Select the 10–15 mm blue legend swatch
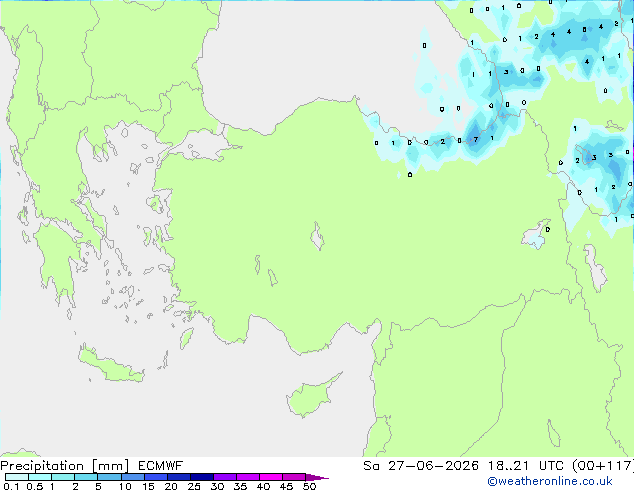Image resolution: width=634 pixels, height=490 pixels. point(132,477)
